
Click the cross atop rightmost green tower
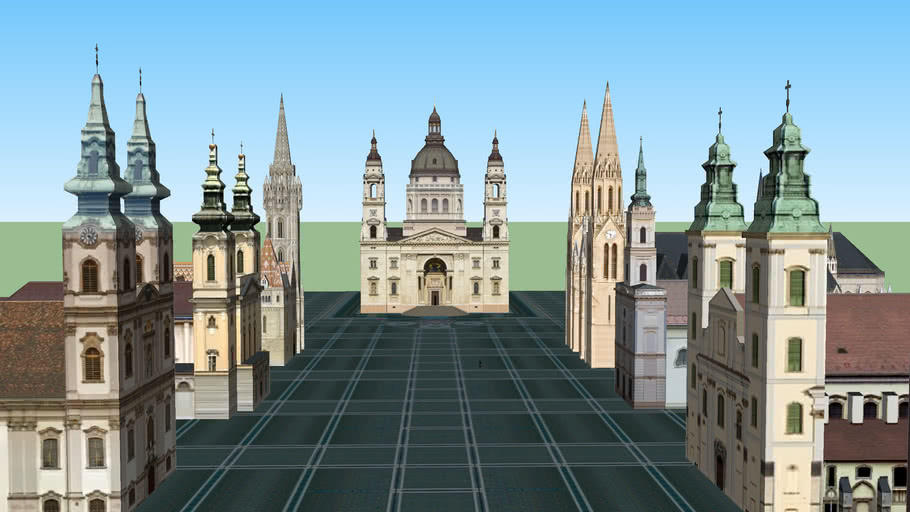[788, 95]
